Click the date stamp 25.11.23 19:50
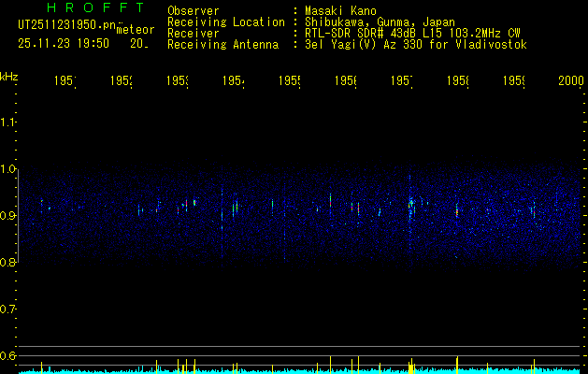 [64, 44]
